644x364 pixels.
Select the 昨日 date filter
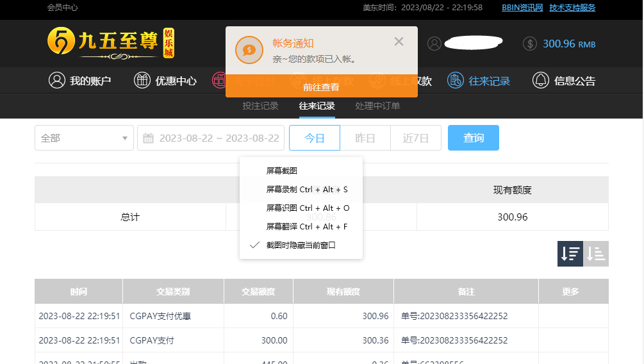365,138
